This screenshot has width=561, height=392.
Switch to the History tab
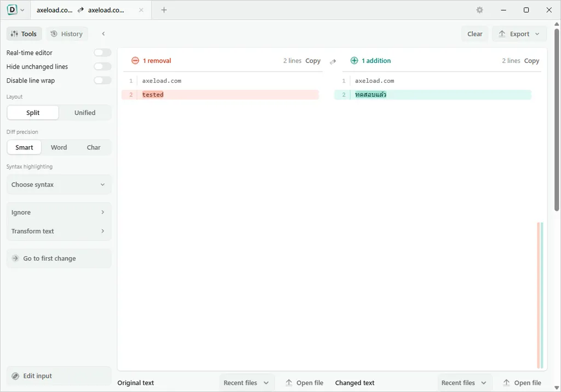[x=67, y=33]
